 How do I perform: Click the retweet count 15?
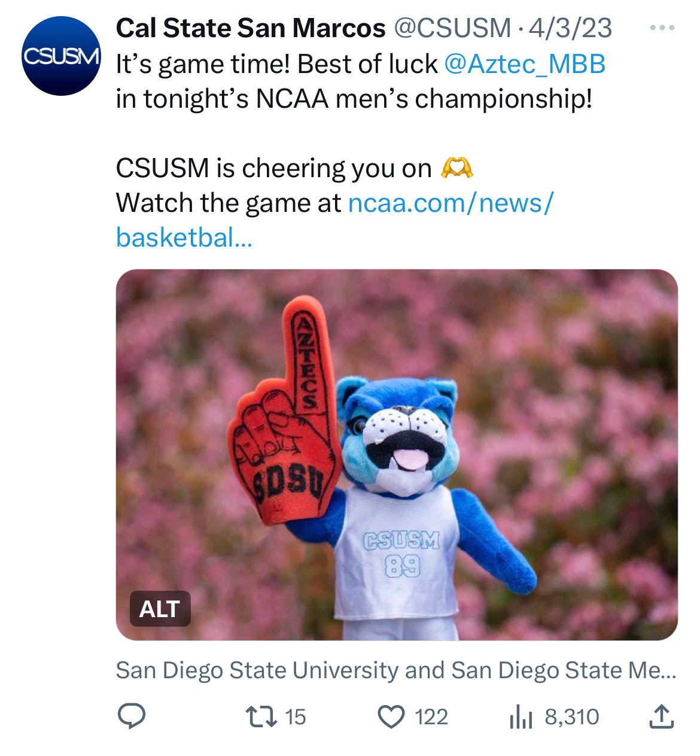296,716
